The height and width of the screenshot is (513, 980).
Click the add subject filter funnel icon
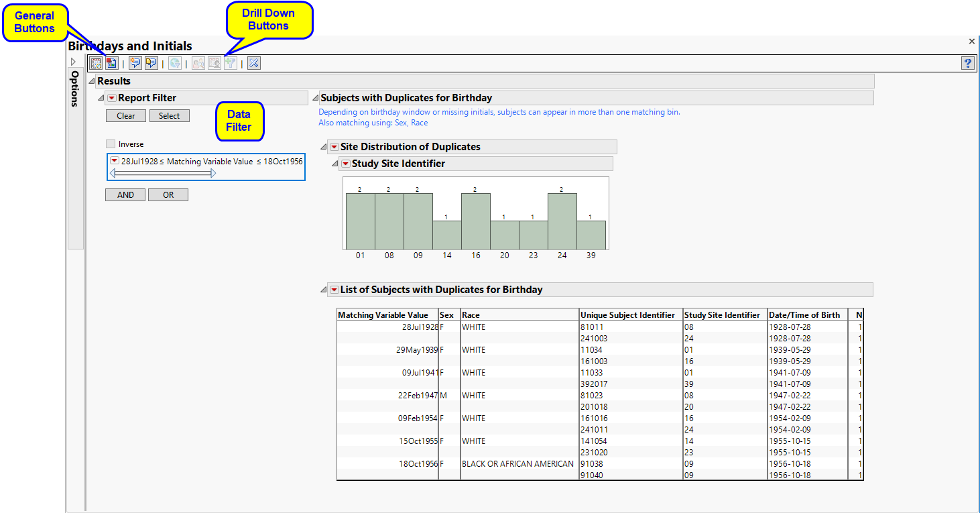(x=230, y=63)
